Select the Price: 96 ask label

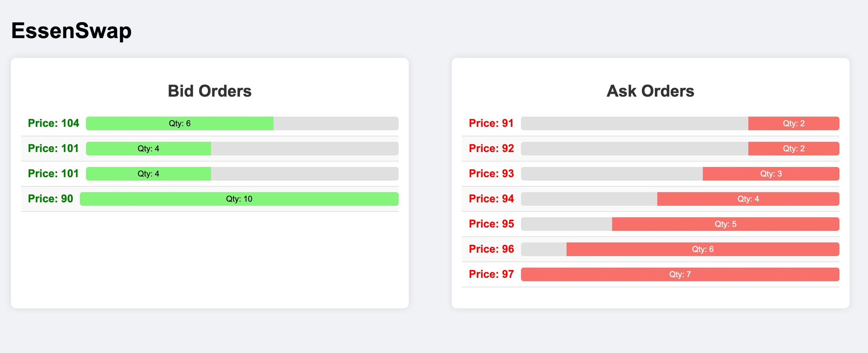point(491,249)
